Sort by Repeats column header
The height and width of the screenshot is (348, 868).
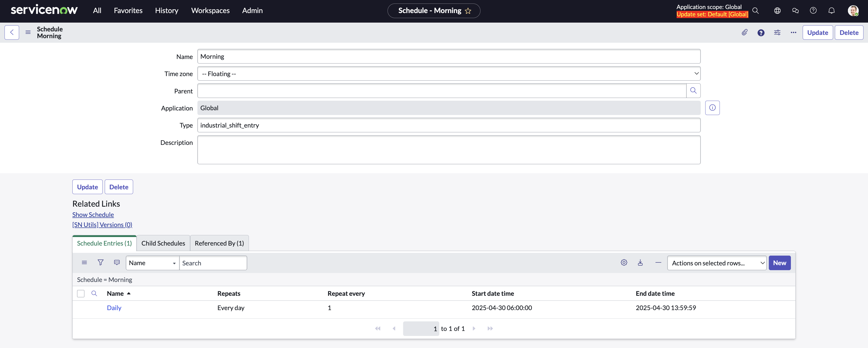(229, 294)
